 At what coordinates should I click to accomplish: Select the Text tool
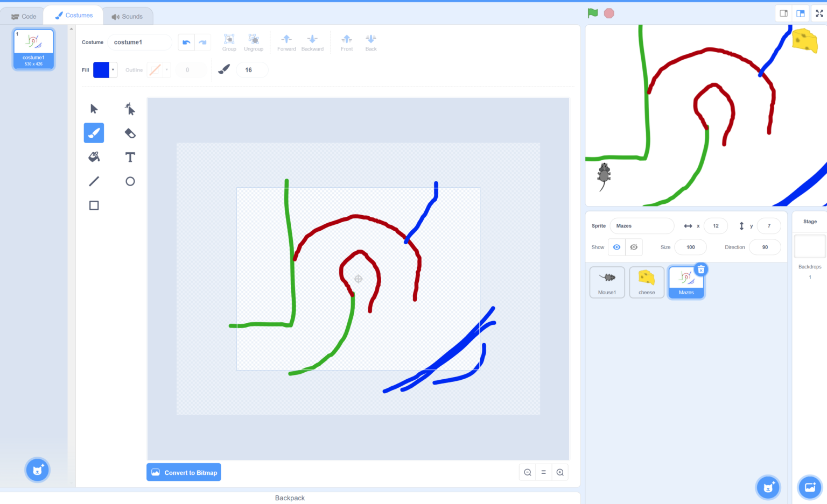[130, 157]
